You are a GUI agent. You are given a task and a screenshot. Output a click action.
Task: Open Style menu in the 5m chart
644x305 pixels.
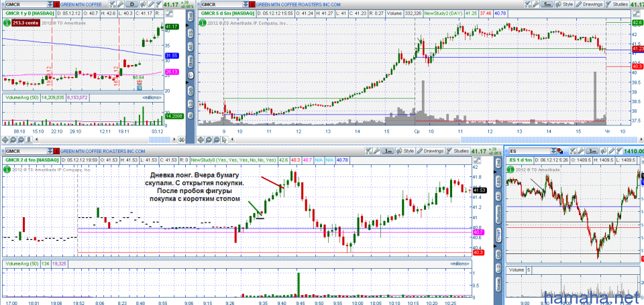564,5
